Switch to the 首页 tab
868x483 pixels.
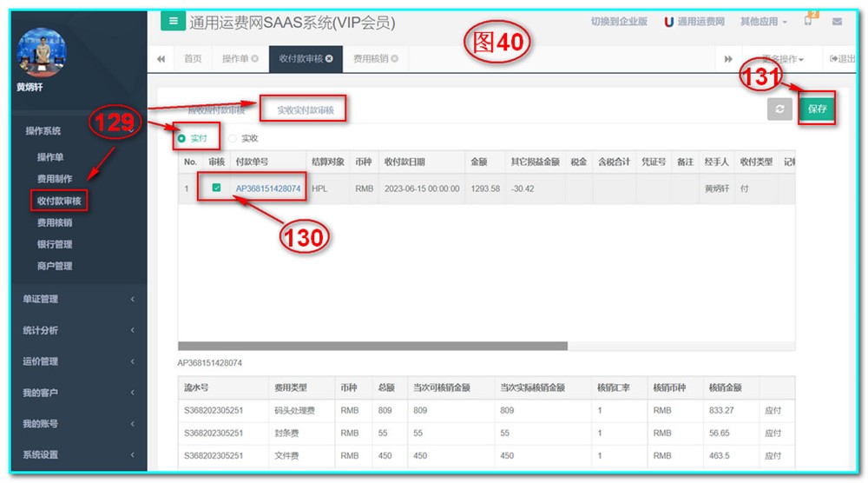(x=193, y=59)
